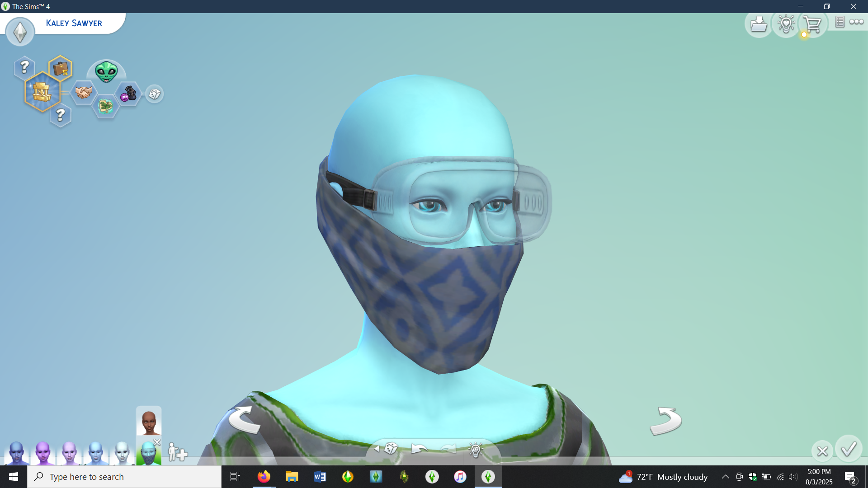
Task: Cancel Create-a-Sim with the X button
Action: click(x=822, y=451)
